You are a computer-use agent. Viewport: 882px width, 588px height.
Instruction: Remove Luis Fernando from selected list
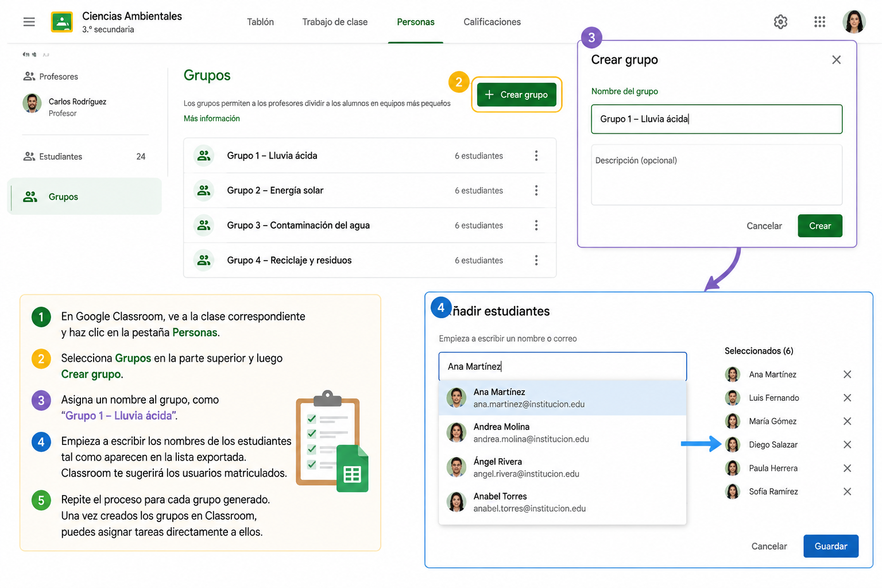tap(847, 398)
